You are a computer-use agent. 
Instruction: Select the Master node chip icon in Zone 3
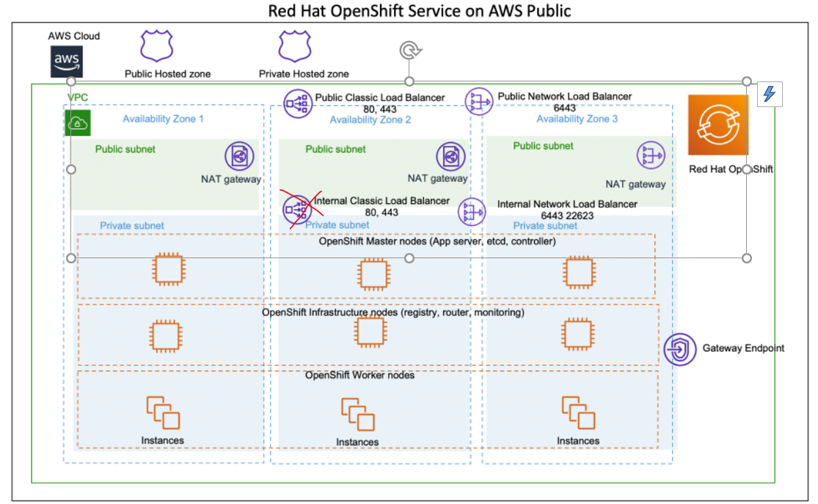click(x=578, y=274)
